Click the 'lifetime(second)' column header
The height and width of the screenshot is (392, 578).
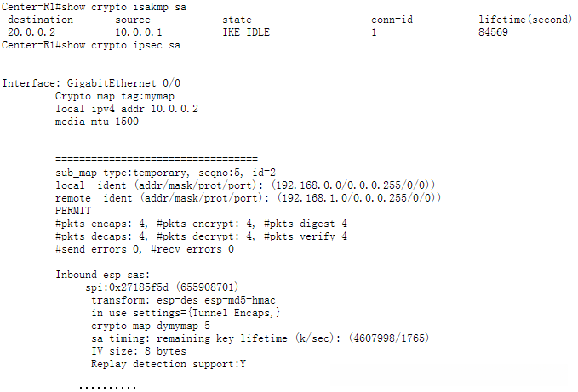(x=525, y=20)
